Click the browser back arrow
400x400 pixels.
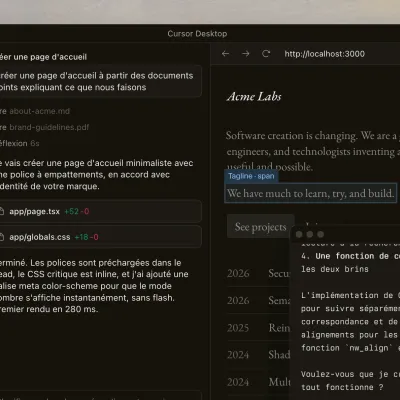coord(226,54)
